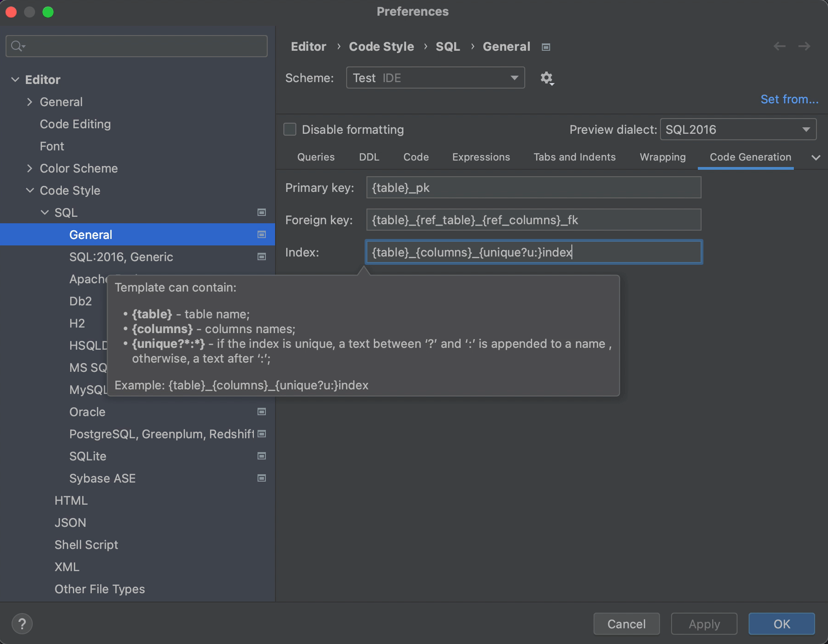Click the scheme icon next to SQLite
The image size is (828, 644).
click(262, 456)
